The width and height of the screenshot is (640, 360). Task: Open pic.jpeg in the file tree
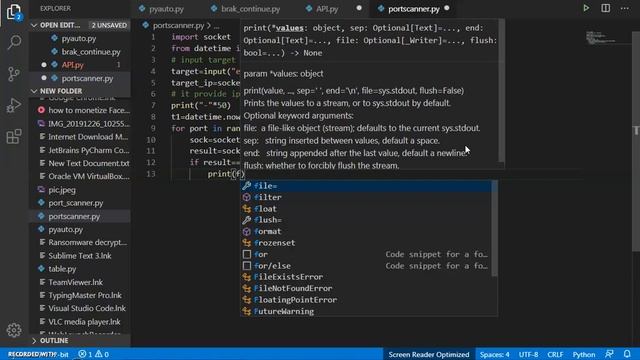click(x=80, y=190)
